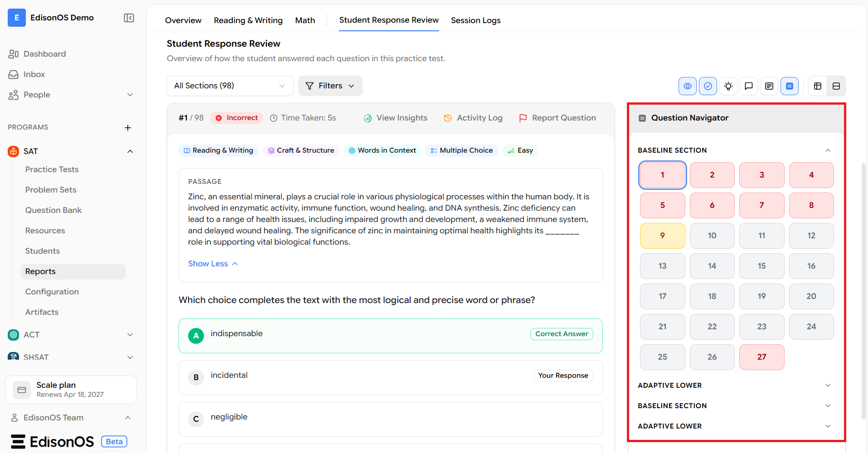
Task: Click the Activity Log clock icon
Action: point(447,118)
